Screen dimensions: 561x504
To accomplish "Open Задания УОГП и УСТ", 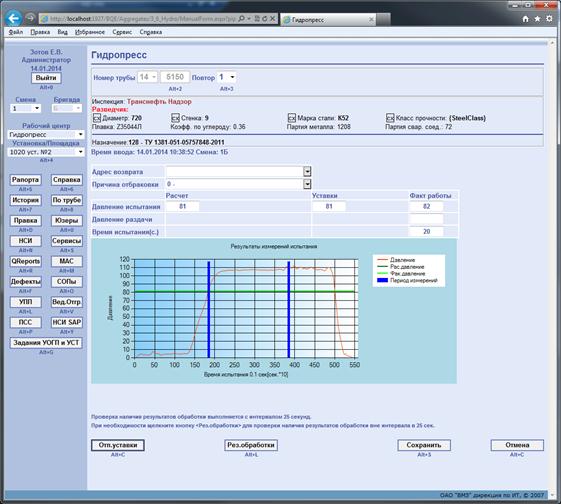I will click(x=46, y=343).
